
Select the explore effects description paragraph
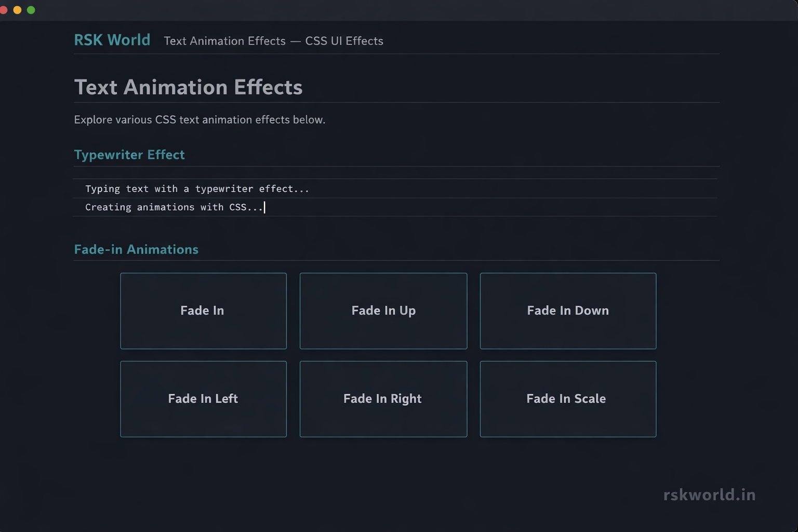(199, 119)
